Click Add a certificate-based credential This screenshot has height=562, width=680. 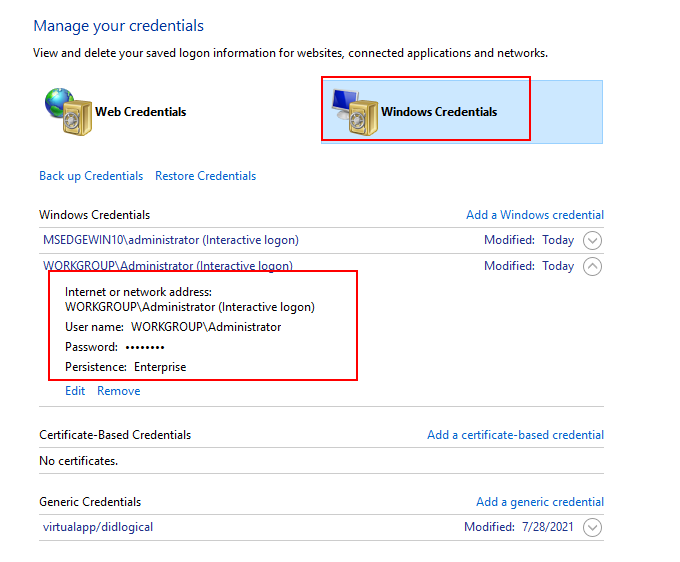(x=515, y=435)
